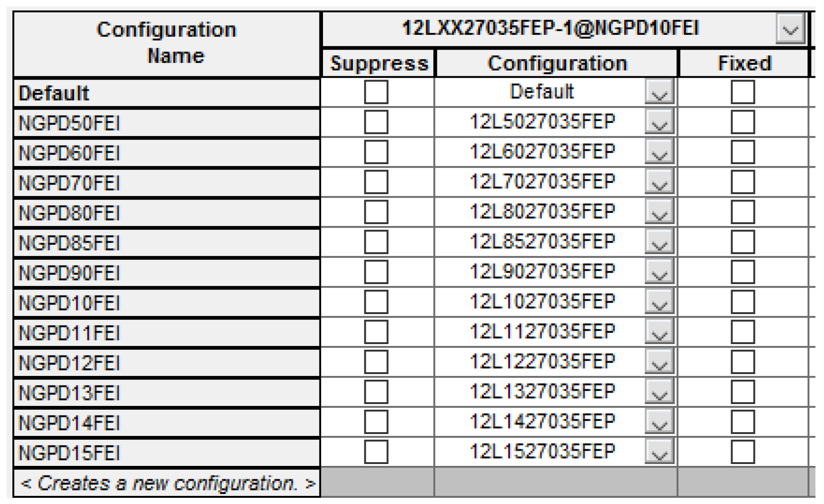
Task: Expand configuration dropdown for Default row
Action: pyautogui.click(x=659, y=92)
